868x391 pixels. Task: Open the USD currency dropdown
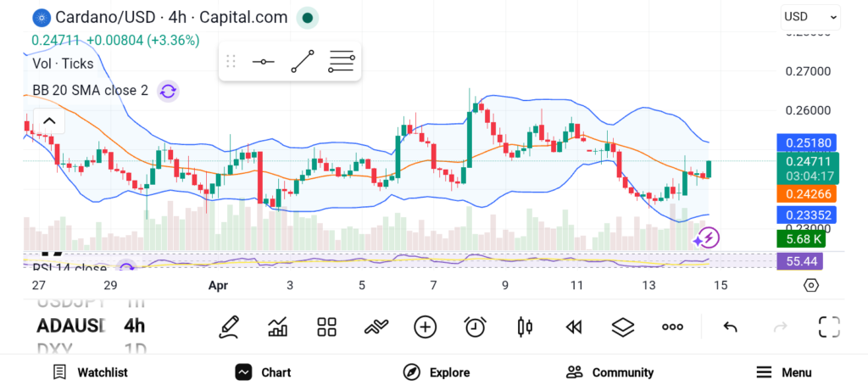tap(810, 16)
